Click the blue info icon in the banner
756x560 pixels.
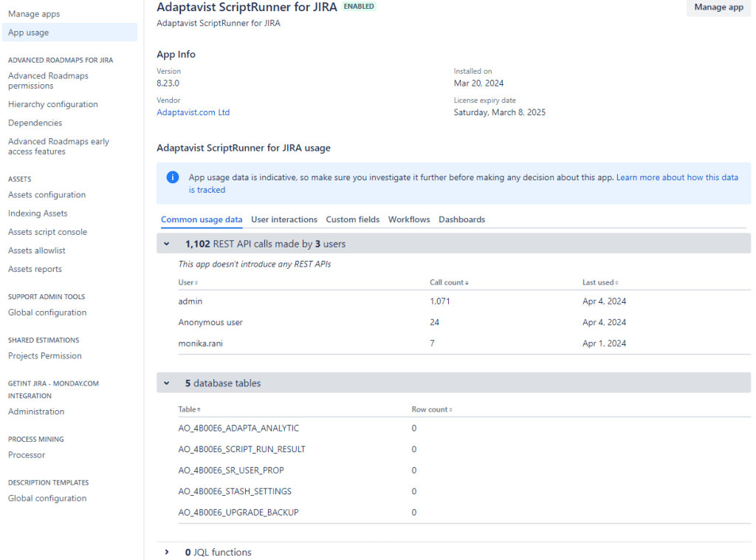coord(172,177)
